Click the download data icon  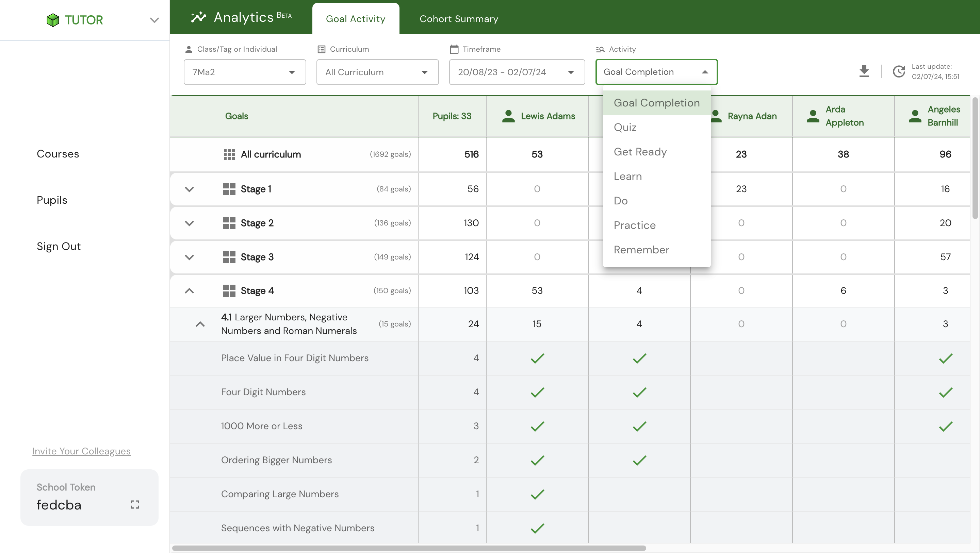coord(864,71)
